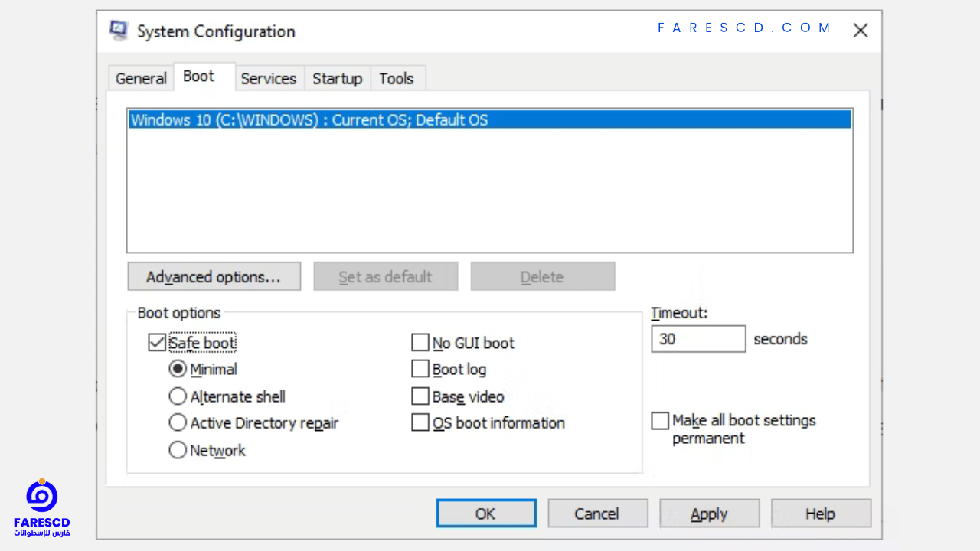
Task: Click the Delete button
Action: pyautogui.click(x=542, y=276)
